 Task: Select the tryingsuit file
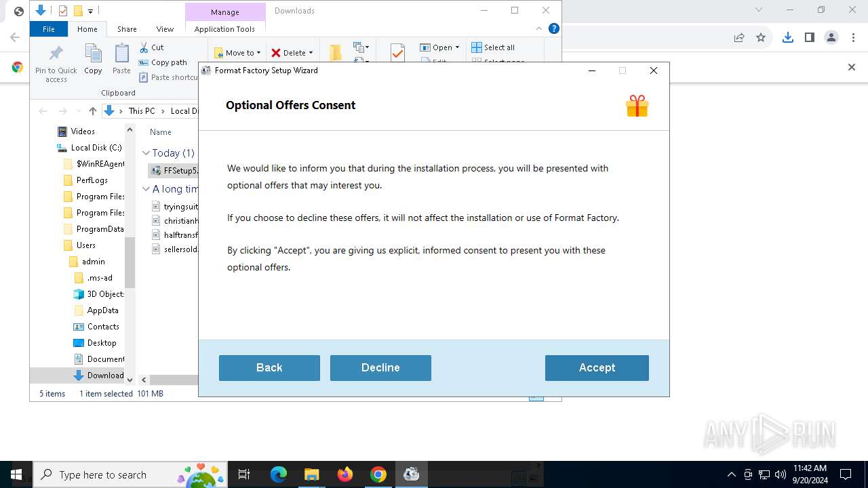click(x=175, y=206)
